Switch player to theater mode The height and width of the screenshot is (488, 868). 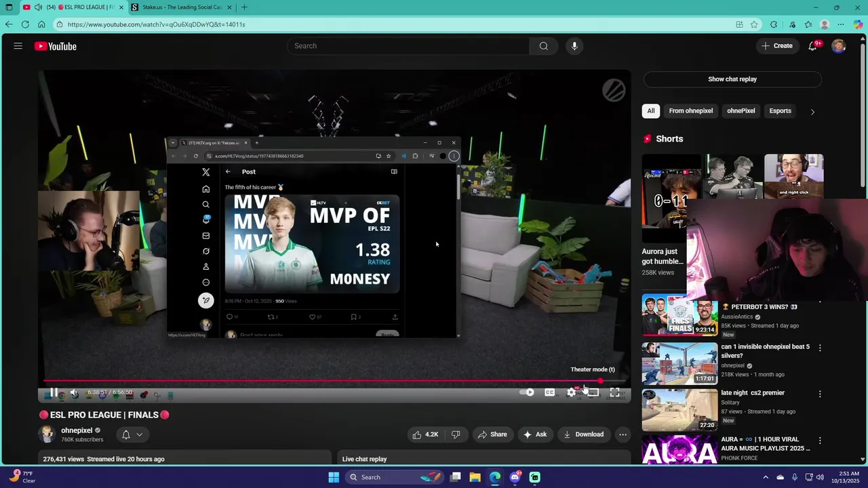coord(593,392)
